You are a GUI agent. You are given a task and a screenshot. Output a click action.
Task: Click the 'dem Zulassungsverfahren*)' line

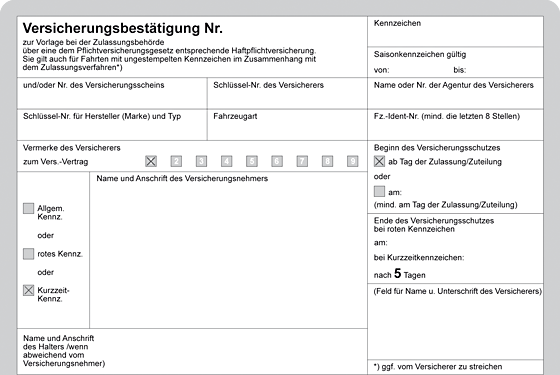coord(72,68)
